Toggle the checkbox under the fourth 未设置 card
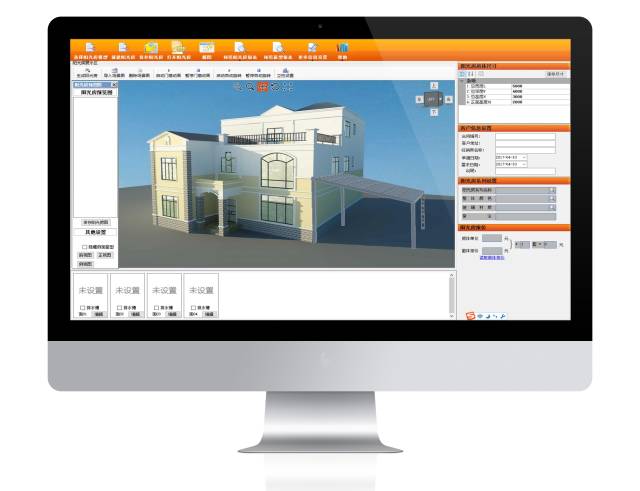 (193, 308)
